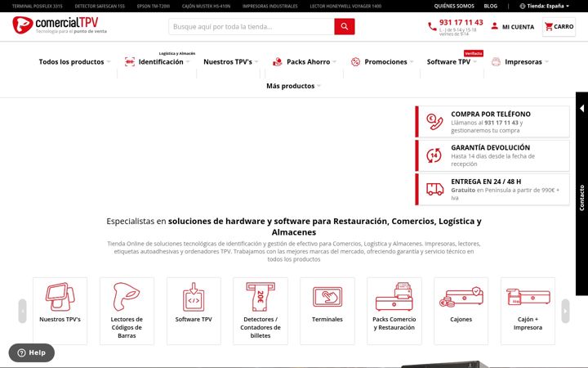Open the shopping cart icon
This screenshot has width=588, height=368.
549,27
